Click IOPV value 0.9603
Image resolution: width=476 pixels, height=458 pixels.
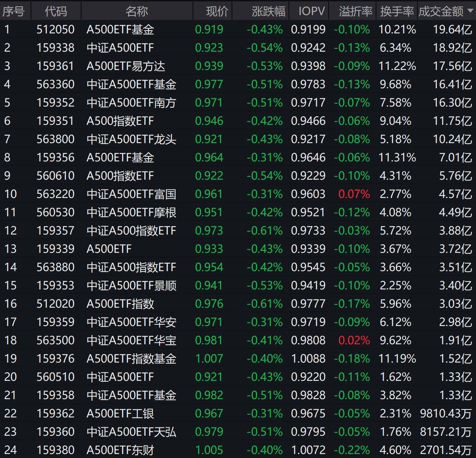coord(308,194)
